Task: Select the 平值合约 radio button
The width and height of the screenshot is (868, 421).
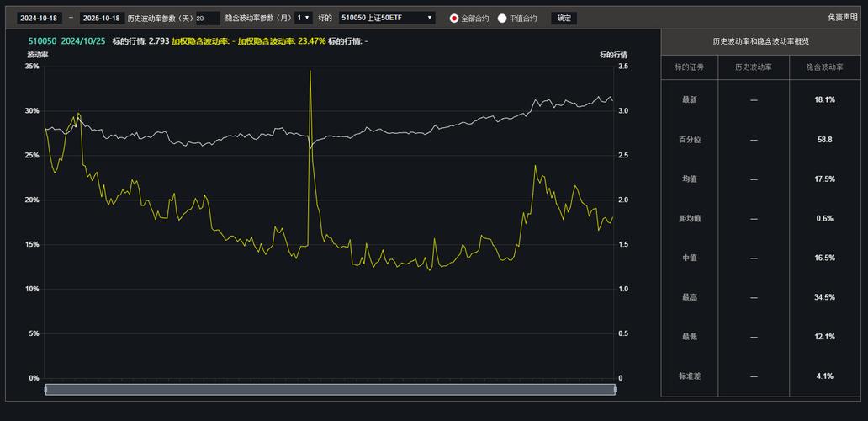Action: point(502,18)
